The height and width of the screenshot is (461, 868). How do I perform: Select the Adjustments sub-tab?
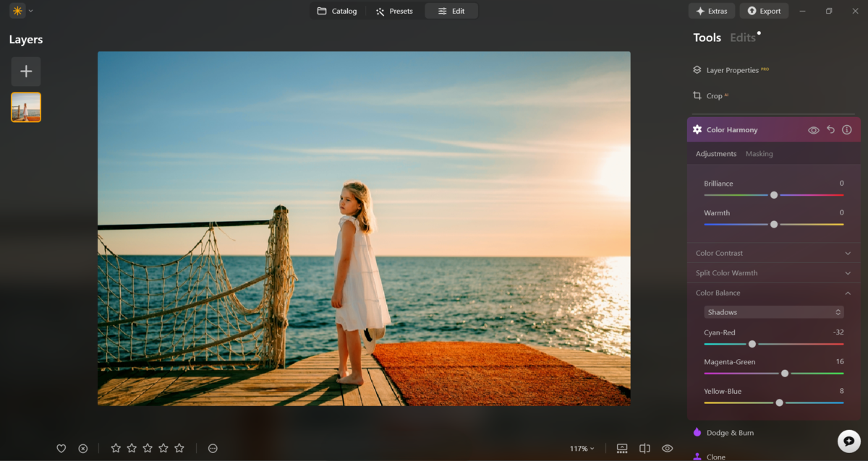pos(716,154)
